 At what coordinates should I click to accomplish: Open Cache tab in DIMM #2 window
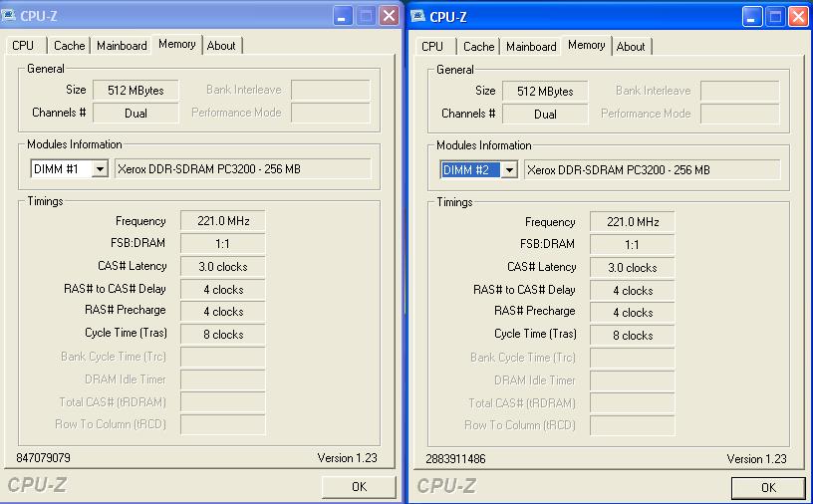click(x=478, y=47)
